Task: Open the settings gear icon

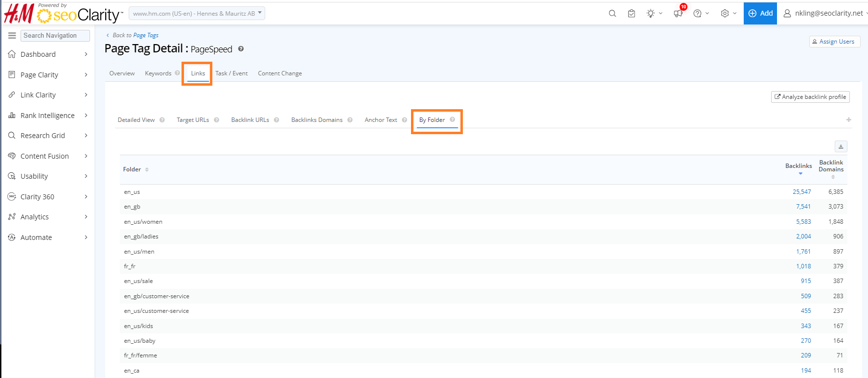Action: pos(725,14)
